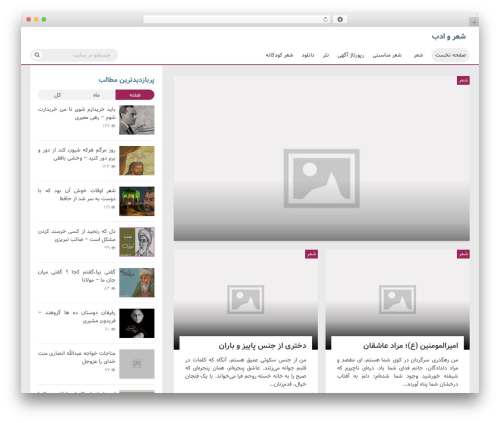500x423 pixels.
Task: Open sidebar link گفتی بیا، گفتم کجا – مولانا
Action: tap(77, 276)
